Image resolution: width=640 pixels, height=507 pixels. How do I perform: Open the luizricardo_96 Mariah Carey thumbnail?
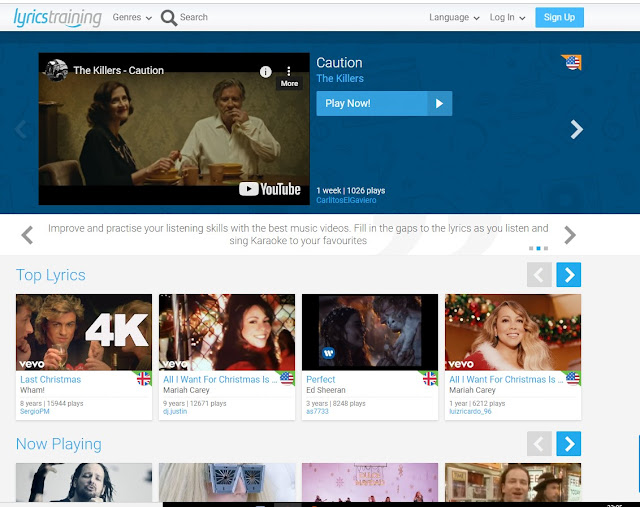[x=513, y=332]
